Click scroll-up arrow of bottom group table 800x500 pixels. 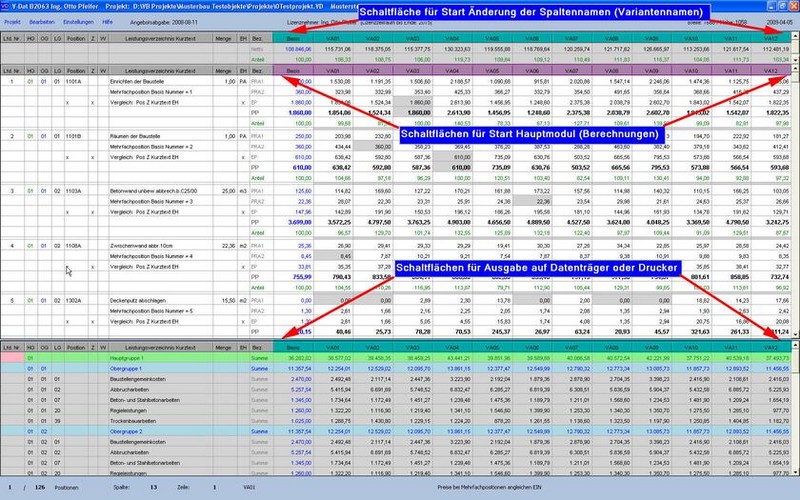point(794,346)
